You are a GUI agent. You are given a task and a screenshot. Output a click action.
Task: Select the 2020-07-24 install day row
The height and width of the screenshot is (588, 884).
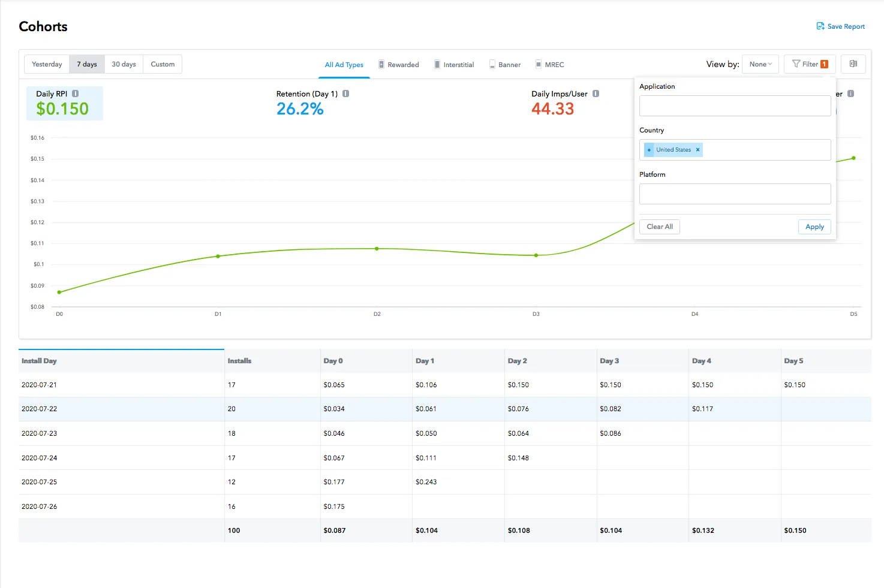445,458
